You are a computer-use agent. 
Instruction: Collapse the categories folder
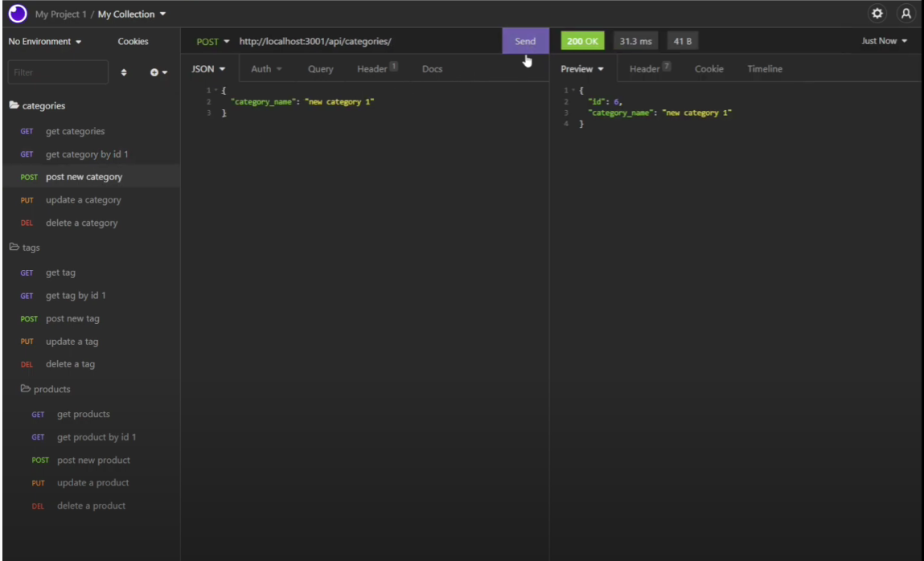(x=37, y=106)
